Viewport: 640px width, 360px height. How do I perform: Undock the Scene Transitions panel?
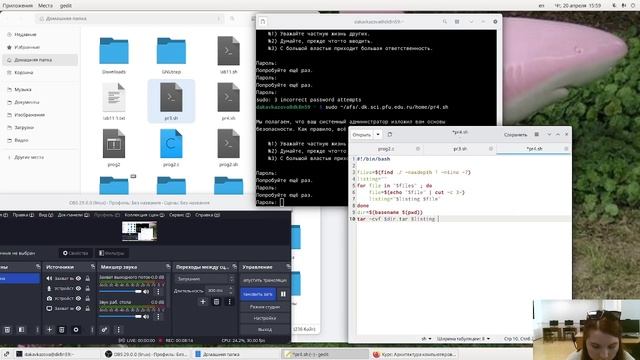(234, 267)
